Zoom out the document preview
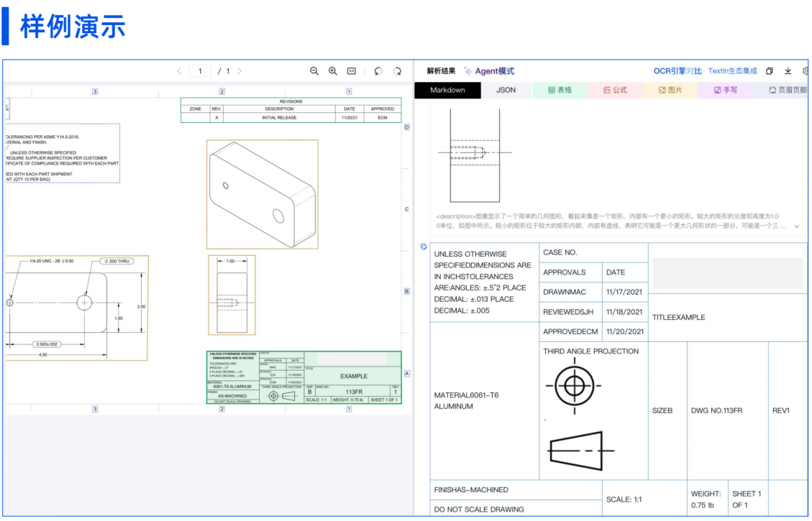This screenshot has width=812, height=521. 314,71
